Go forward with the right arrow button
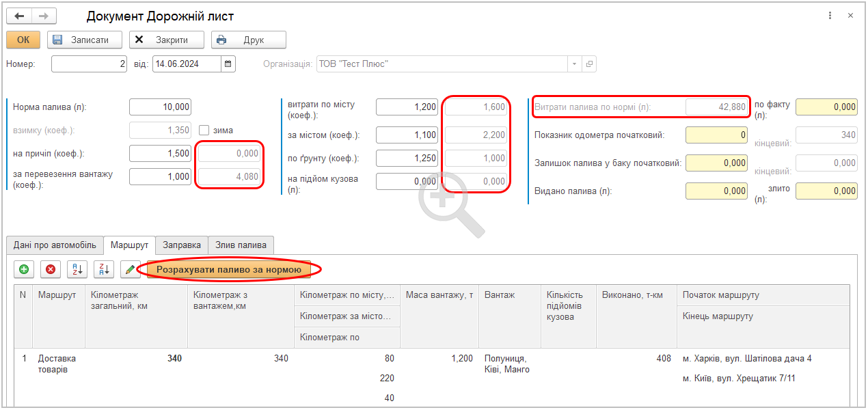 (44, 16)
